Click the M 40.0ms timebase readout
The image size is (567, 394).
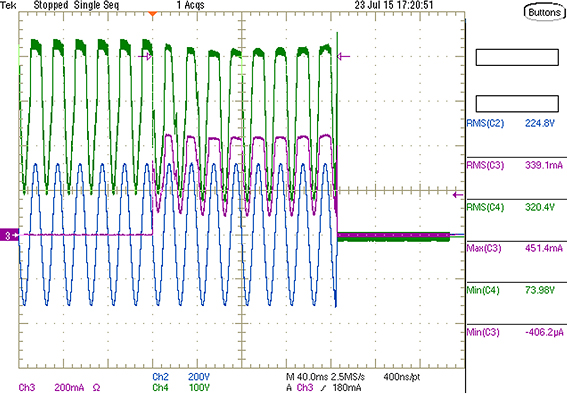tap(325, 377)
